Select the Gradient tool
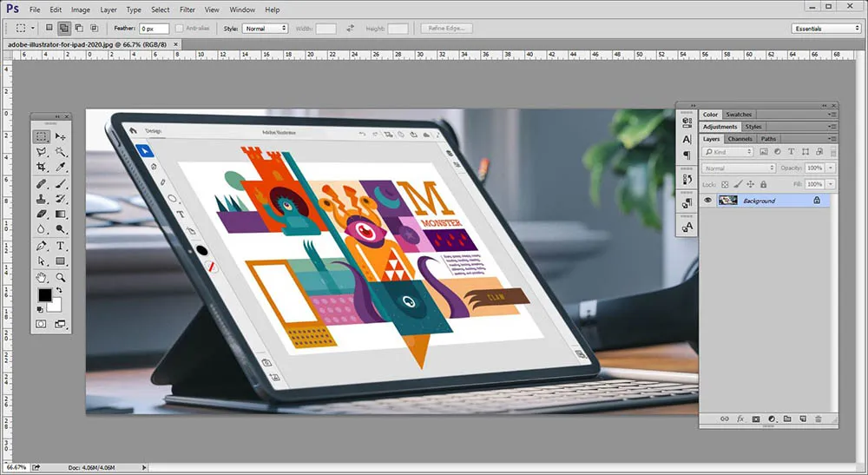The height and width of the screenshot is (475, 868). (x=61, y=214)
